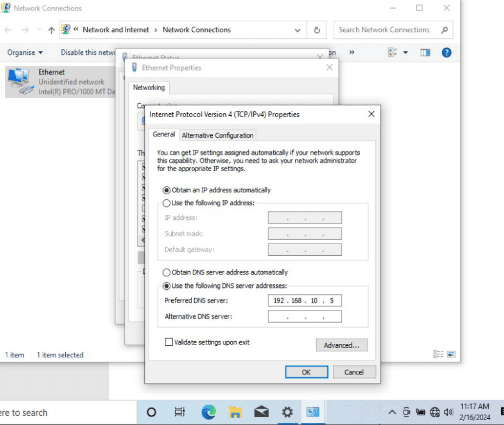Cancel the IPv4 Properties dialog

(x=354, y=372)
